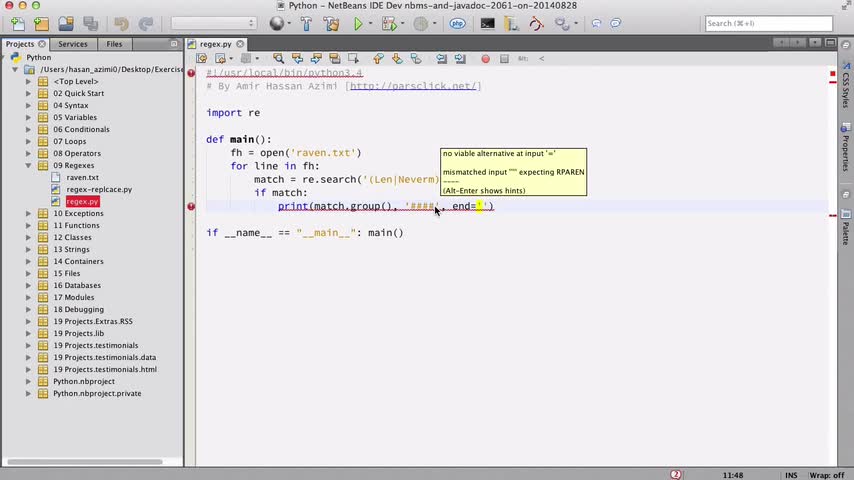Click the Open Project toolbar icon
Screen dimensions: 854x480
click(x=66, y=23)
